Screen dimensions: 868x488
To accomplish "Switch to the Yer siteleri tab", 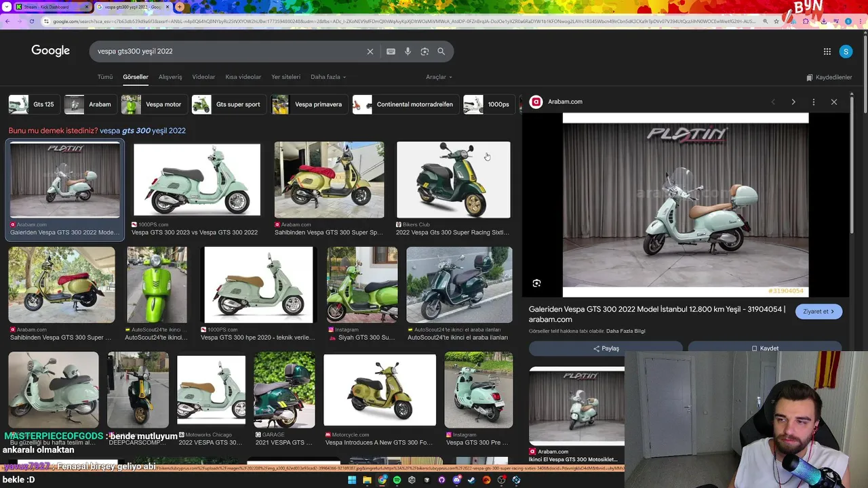I will click(285, 77).
